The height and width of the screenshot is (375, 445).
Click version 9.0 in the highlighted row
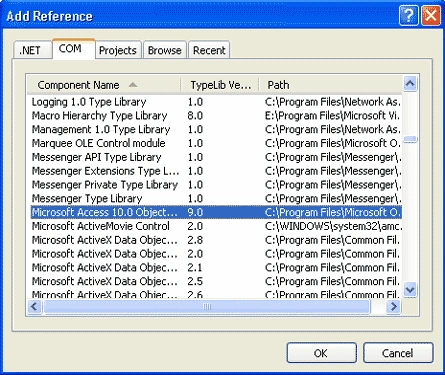tap(195, 212)
